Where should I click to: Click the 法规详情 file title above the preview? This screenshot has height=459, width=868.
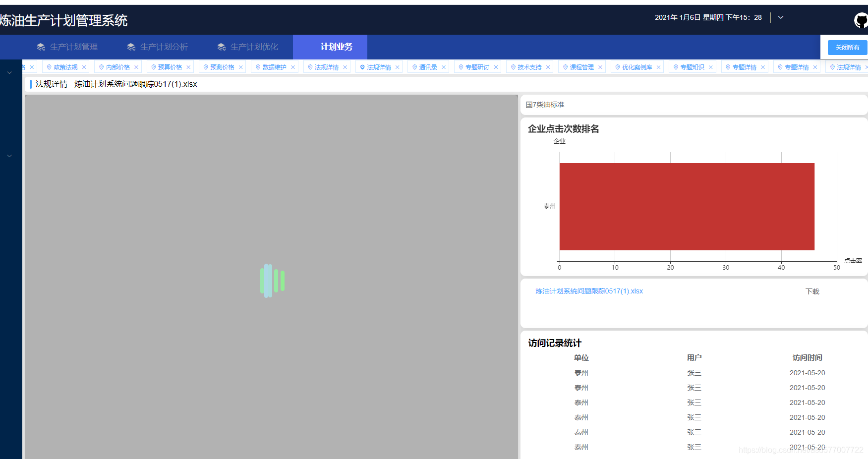116,84
